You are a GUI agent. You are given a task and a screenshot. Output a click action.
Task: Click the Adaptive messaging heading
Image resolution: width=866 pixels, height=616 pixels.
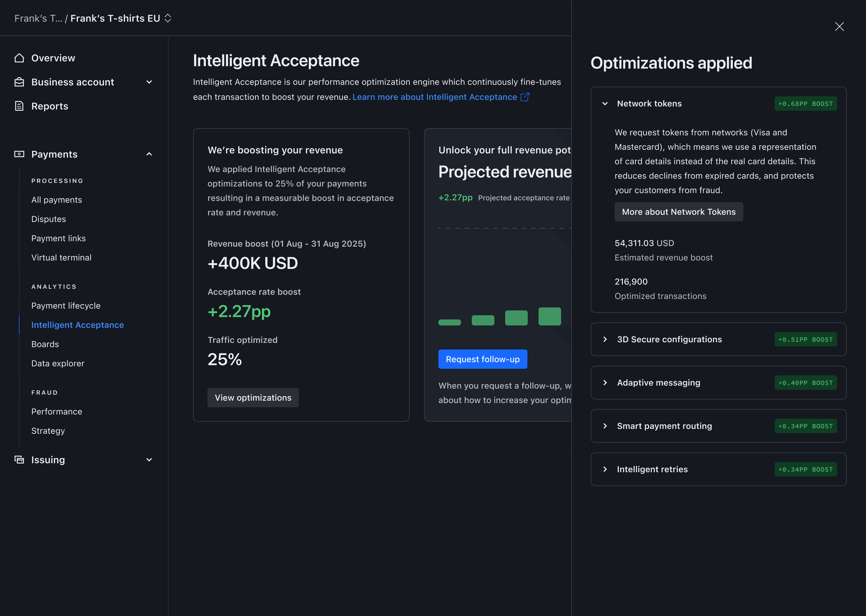tap(659, 383)
